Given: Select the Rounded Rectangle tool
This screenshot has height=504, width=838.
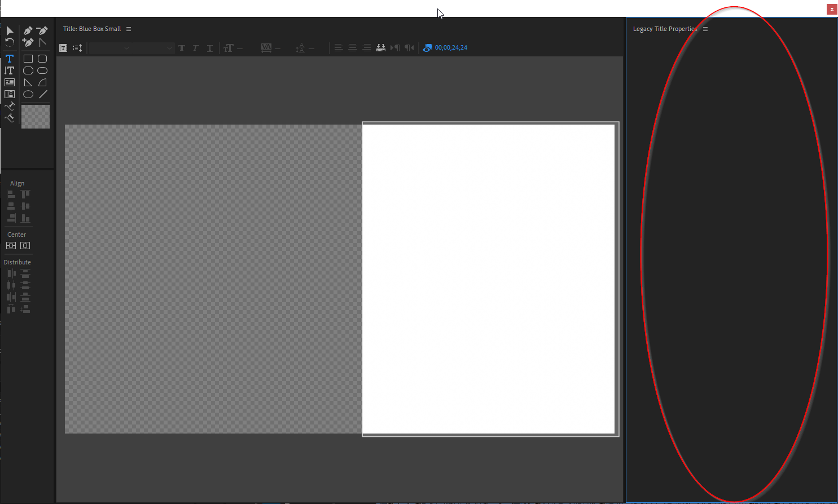Looking at the screenshot, I should [x=42, y=70].
